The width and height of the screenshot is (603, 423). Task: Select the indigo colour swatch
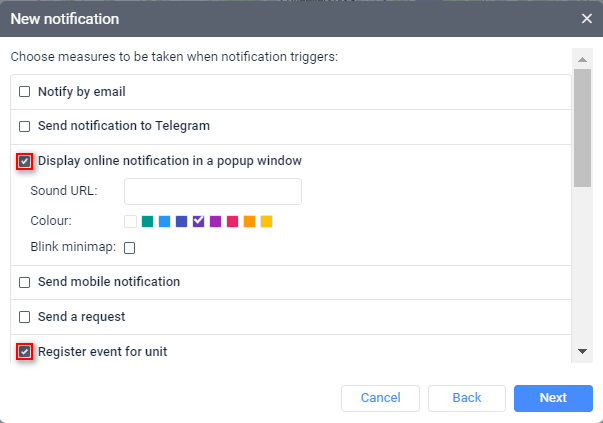tap(181, 221)
